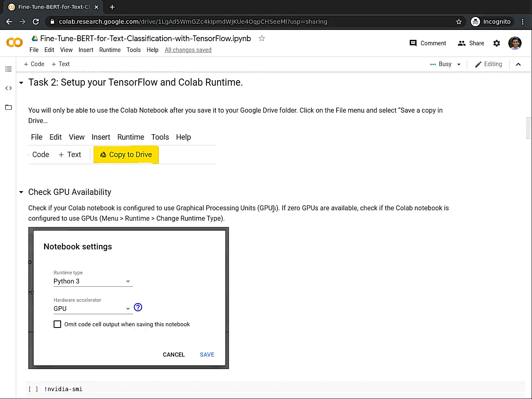Star this notebook

pyautogui.click(x=262, y=38)
